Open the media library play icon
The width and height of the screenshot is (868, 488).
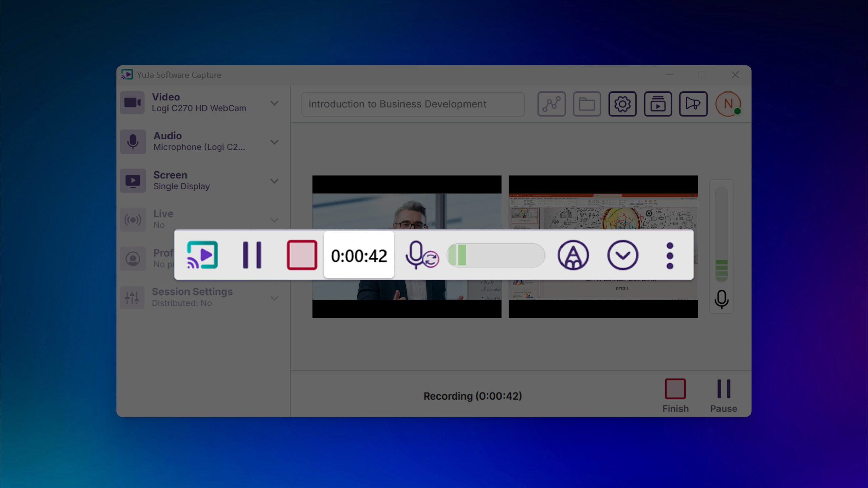[658, 104]
